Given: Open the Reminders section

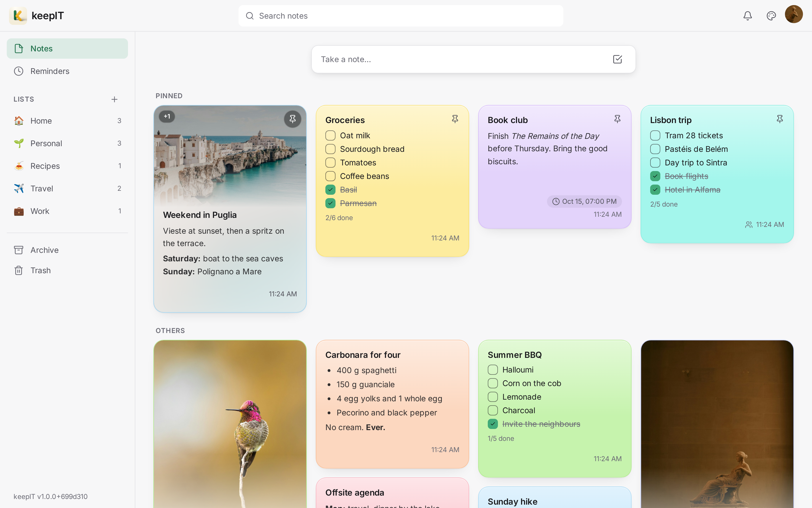Looking at the screenshot, I should pyautogui.click(x=67, y=71).
